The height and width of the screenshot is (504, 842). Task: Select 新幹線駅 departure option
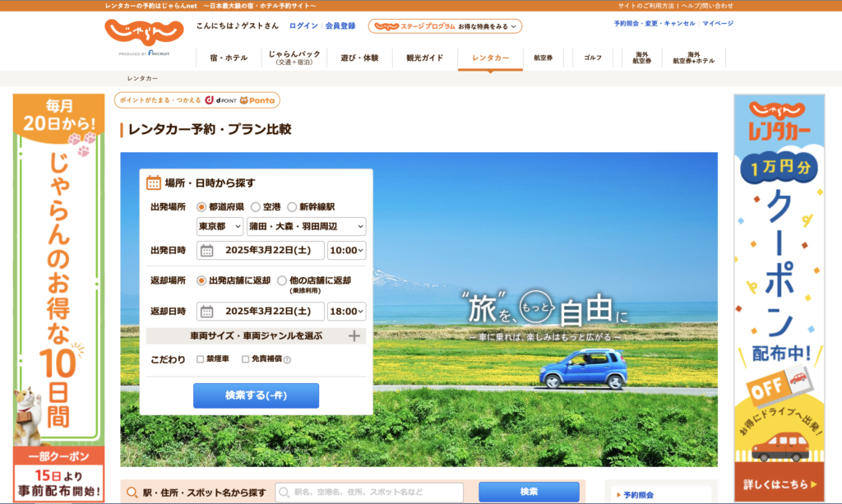(x=292, y=206)
